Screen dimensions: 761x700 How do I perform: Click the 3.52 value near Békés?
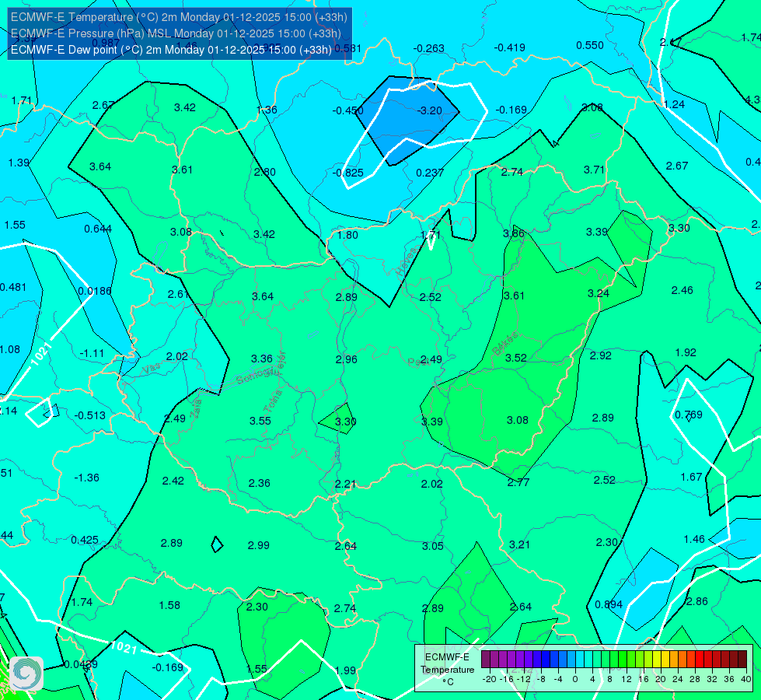(516, 358)
